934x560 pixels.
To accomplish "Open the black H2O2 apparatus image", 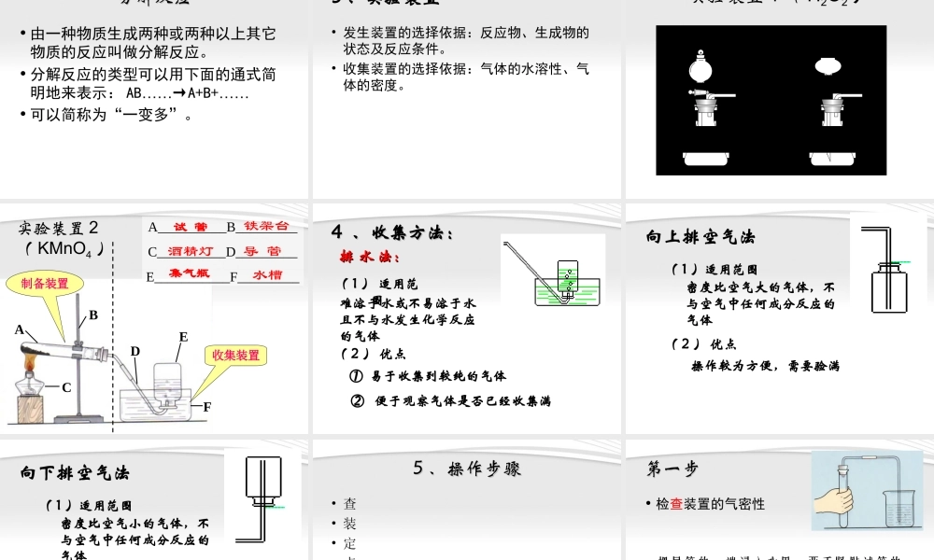I will click(771, 100).
